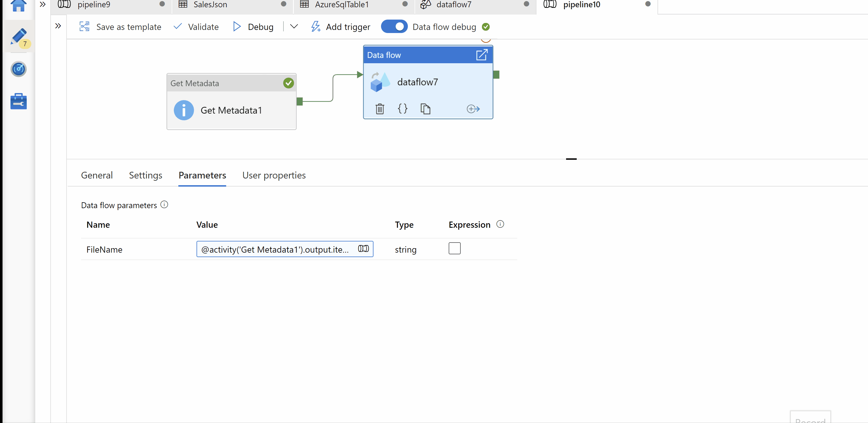
Task: Click the FileName value input field
Action: click(275, 249)
